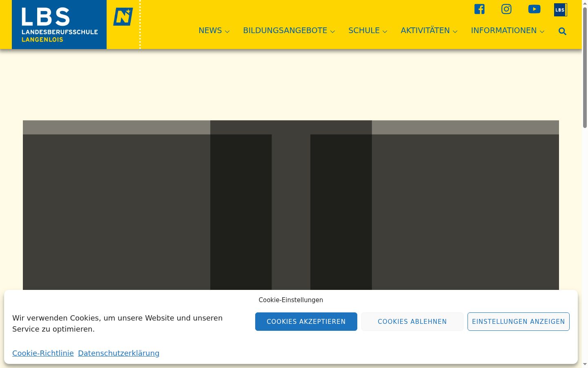The height and width of the screenshot is (368, 588).
Task: Expand the chevron next to SCHULE
Action: (385, 32)
